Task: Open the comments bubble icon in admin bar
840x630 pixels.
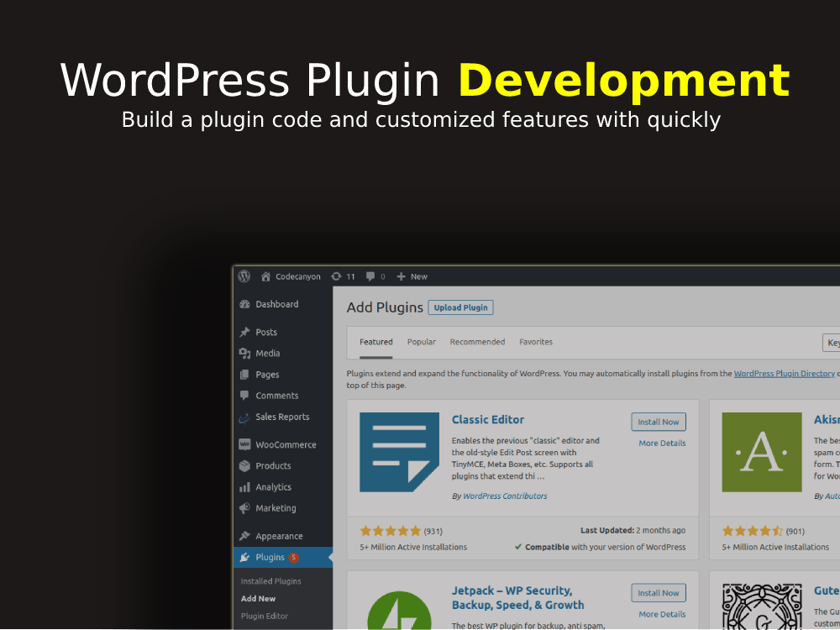Action: click(370, 276)
